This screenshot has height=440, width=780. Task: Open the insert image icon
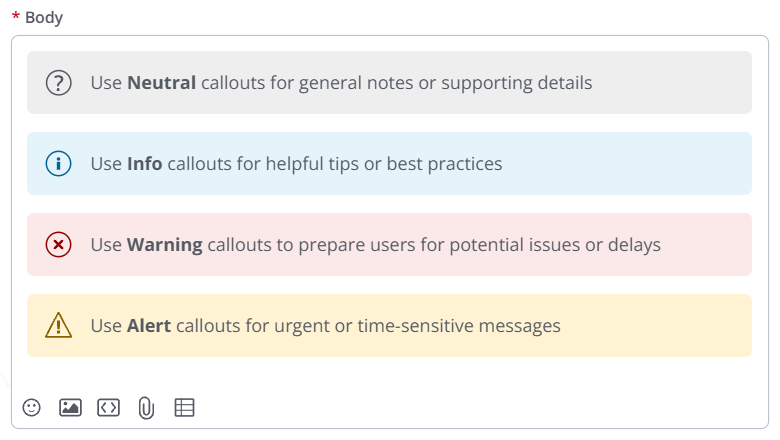point(70,408)
